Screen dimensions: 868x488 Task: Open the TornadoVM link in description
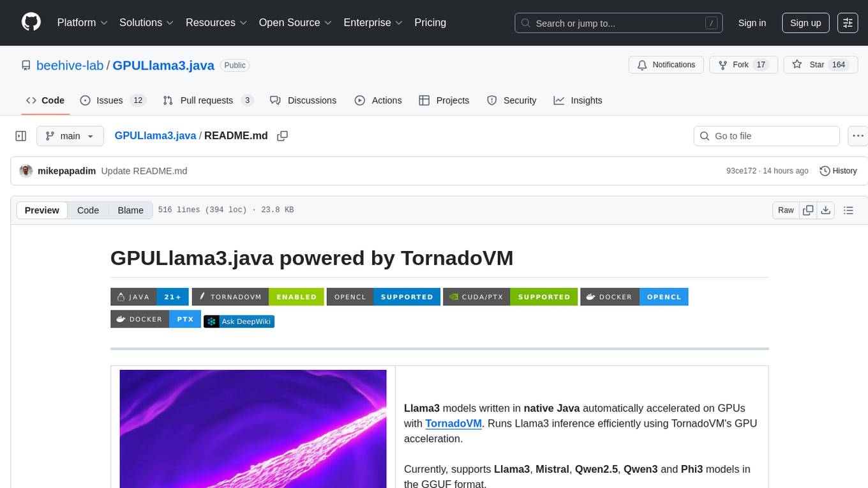click(x=454, y=423)
